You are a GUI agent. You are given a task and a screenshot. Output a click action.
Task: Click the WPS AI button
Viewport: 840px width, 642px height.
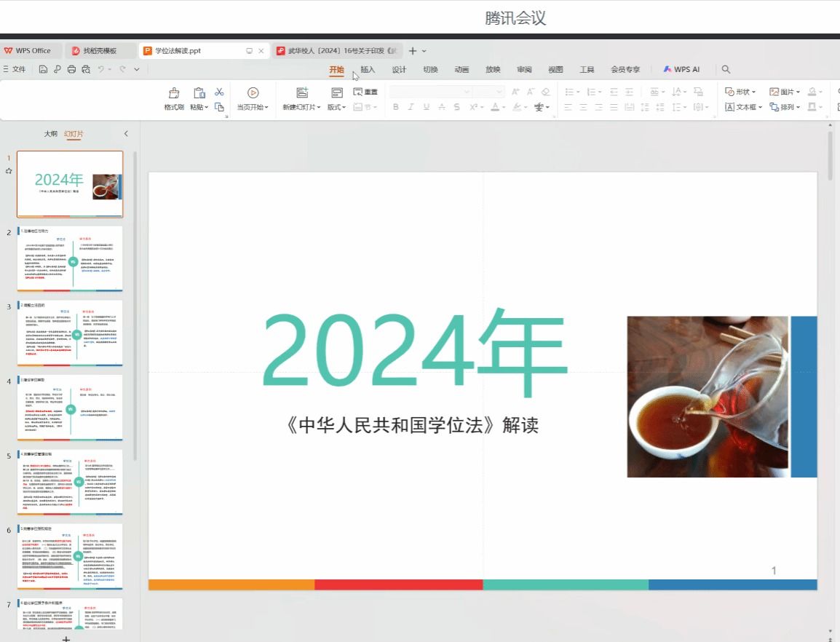(681, 69)
